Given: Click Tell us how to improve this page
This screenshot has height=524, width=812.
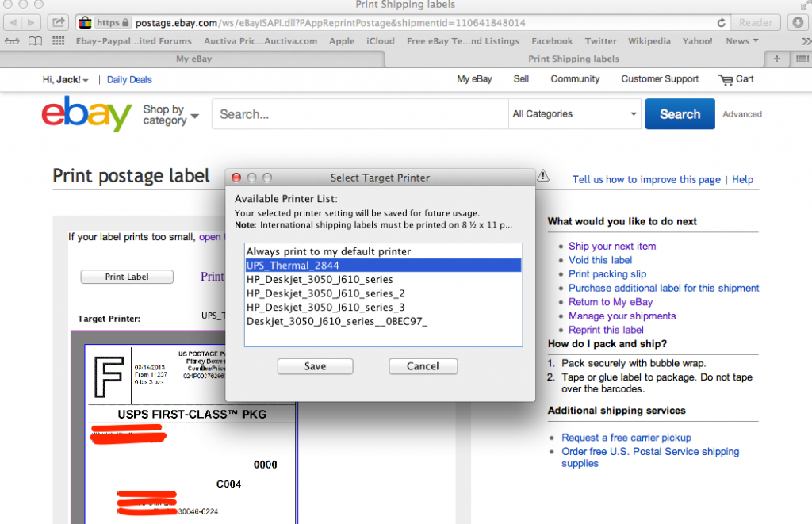Looking at the screenshot, I should (x=645, y=179).
